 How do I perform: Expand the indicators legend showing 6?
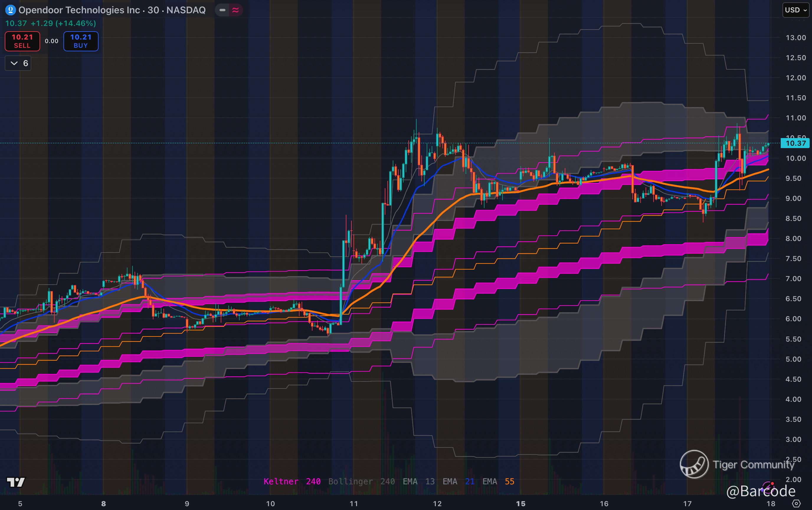[x=18, y=63]
